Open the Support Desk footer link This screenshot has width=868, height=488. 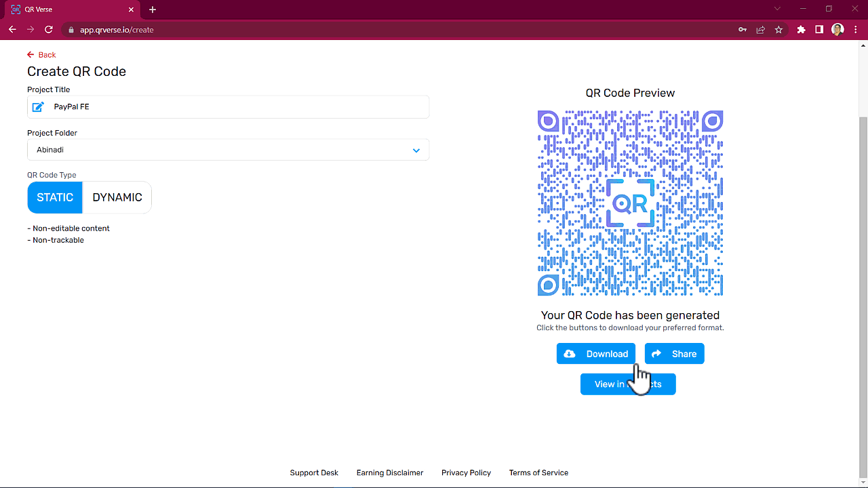pos(314,473)
